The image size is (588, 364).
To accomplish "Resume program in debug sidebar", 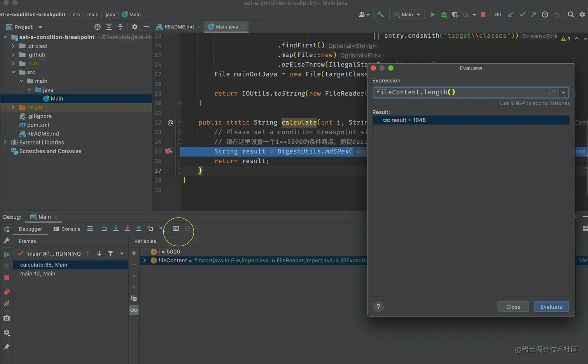I will coord(7,254).
